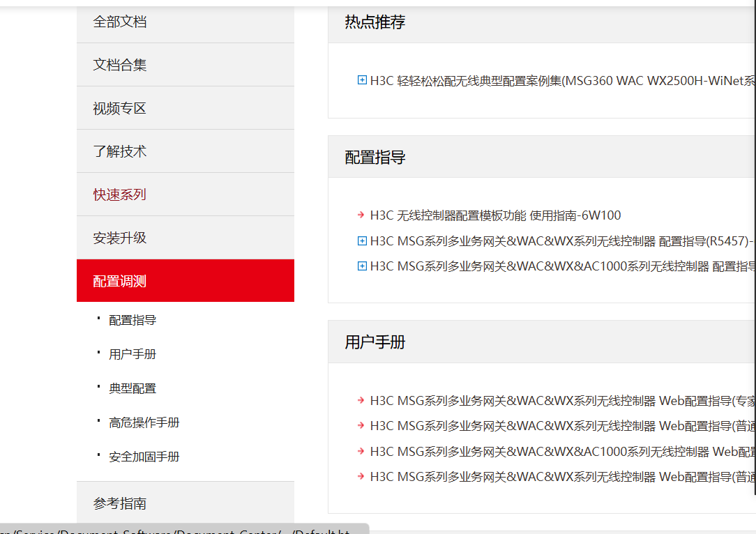Screen dimensions: 756x534
Task: Open 典型配置 submenu link
Action: (x=133, y=388)
